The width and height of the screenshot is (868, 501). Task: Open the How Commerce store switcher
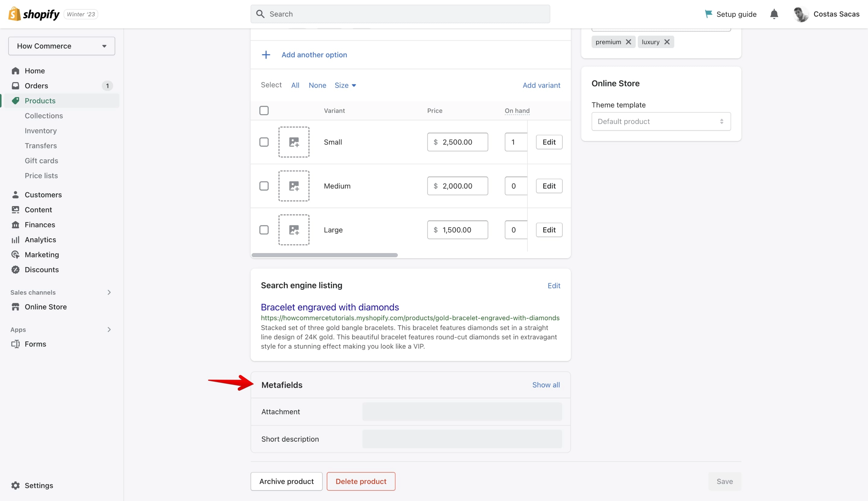61,46
